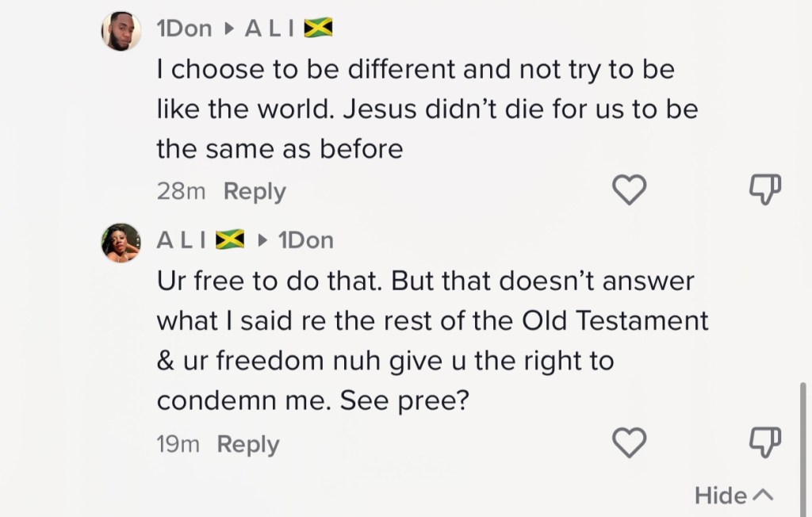Click ALI's reply text ending "See pree?"
Image resolution: width=812 pixels, height=517 pixels.
click(432, 341)
